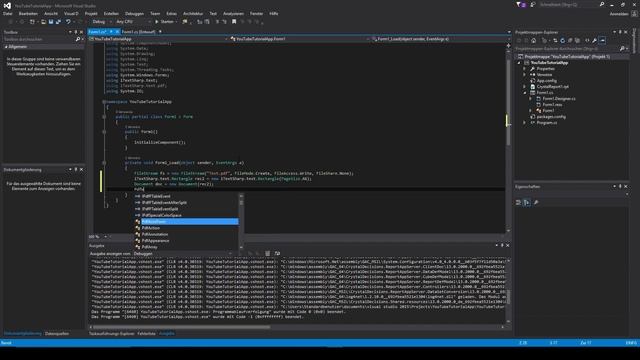The image size is (640, 360).
Task: Click the sync with active document icon
Action: pos(555,40)
